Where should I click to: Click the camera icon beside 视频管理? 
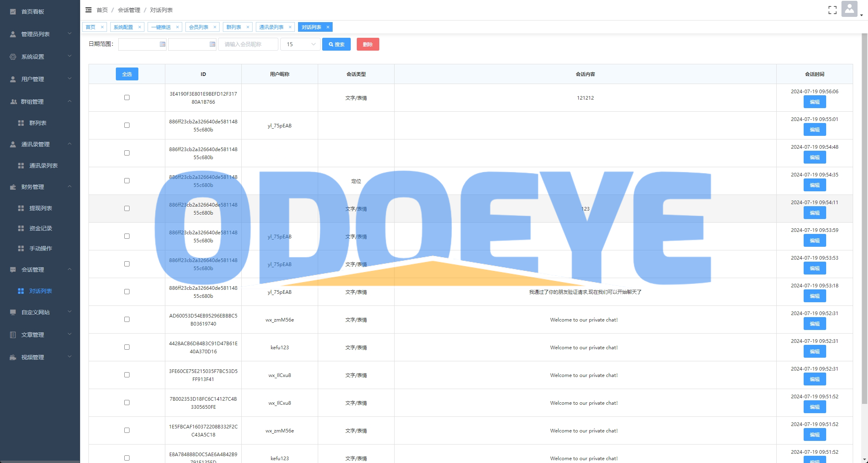coord(13,357)
